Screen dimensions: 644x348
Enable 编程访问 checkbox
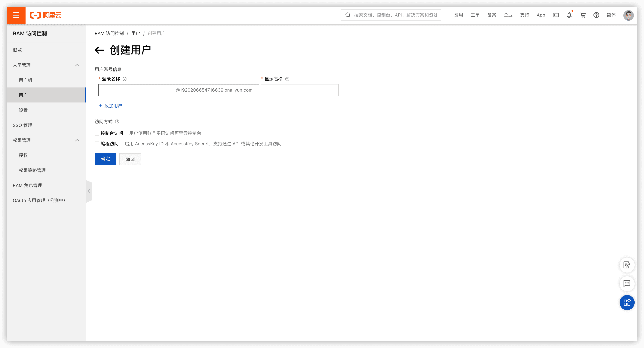[x=96, y=144]
